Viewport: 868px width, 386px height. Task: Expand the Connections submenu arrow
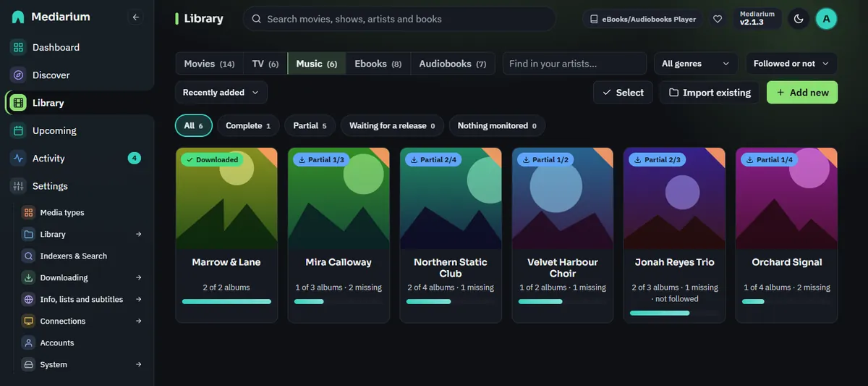pos(139,321)
